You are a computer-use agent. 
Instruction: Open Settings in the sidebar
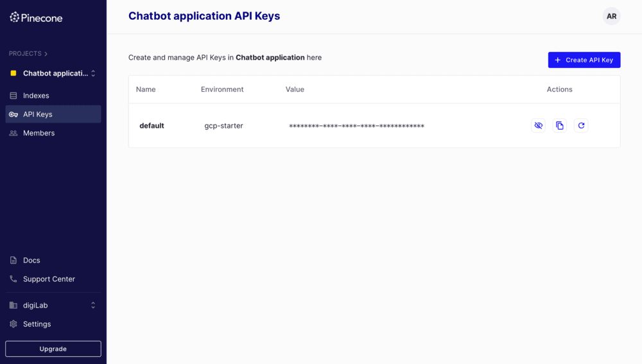pos(53,324)
